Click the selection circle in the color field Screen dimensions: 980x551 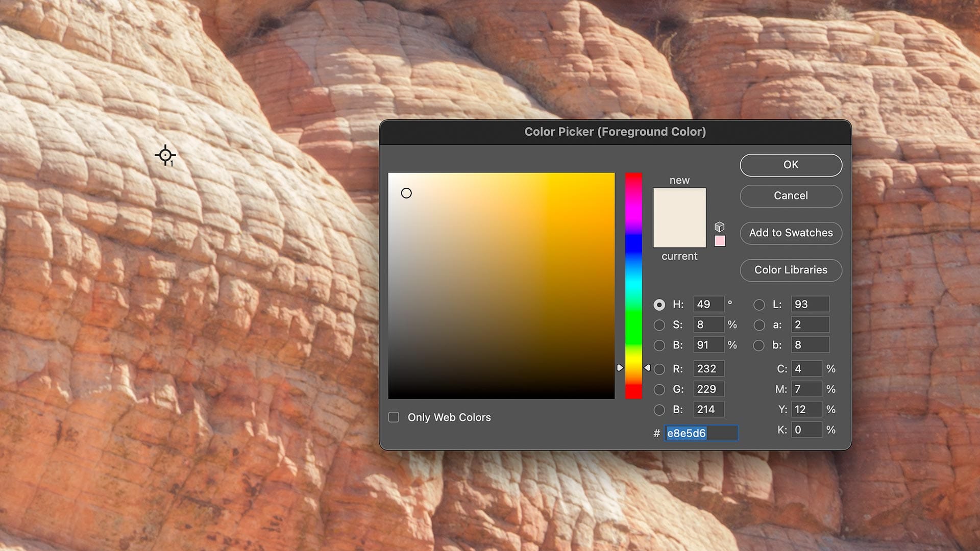[406, 193]
